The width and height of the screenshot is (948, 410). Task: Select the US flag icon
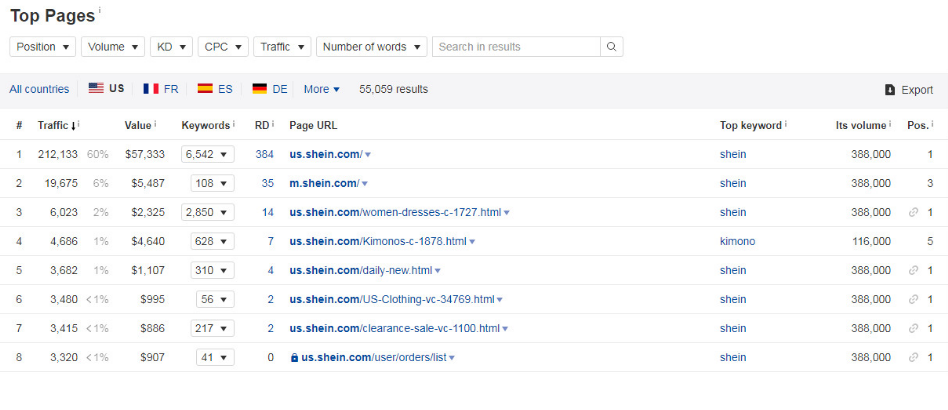coord(96,88)
